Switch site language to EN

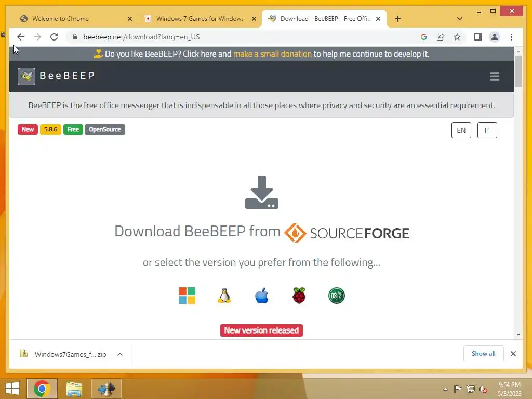click(x=461, y=130)
